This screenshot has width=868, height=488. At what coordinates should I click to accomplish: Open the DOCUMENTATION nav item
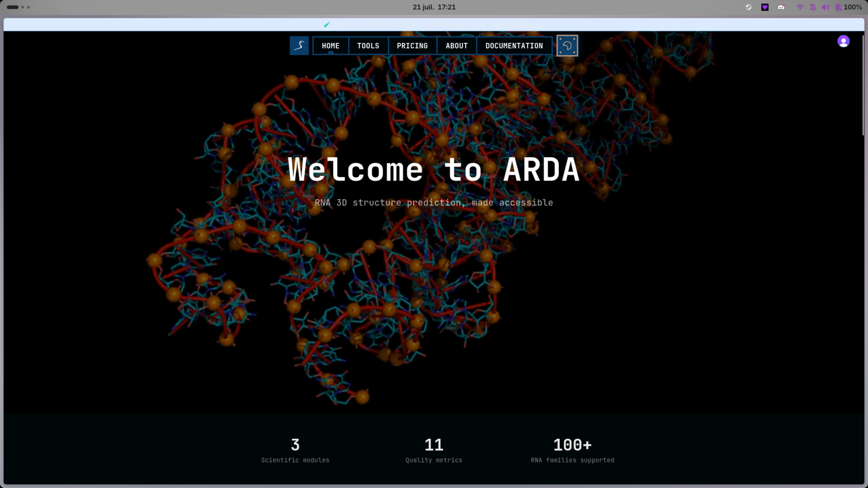[514, 46]
